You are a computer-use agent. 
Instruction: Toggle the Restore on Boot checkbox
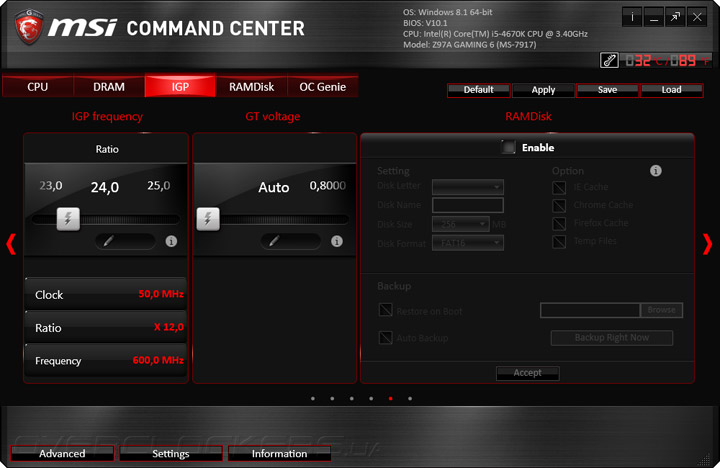point(385,310)
